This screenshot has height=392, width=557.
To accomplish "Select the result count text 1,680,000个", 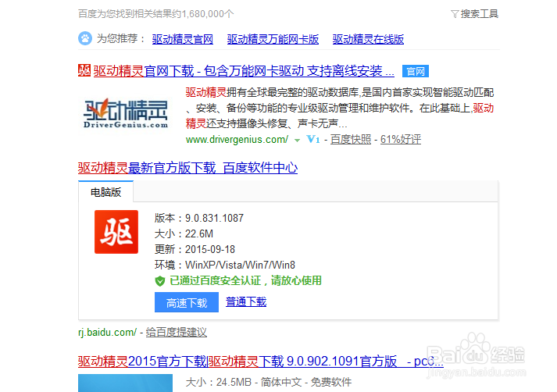I will pos(208,14).
